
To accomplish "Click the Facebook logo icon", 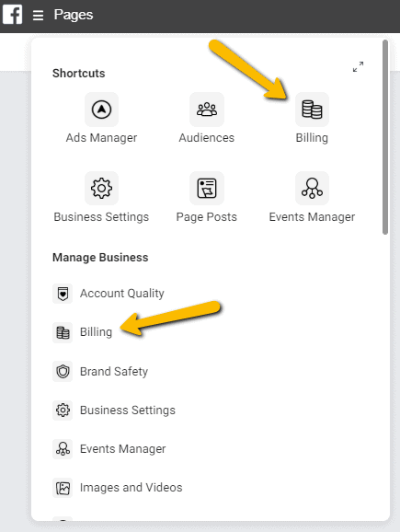I will 12,14.
